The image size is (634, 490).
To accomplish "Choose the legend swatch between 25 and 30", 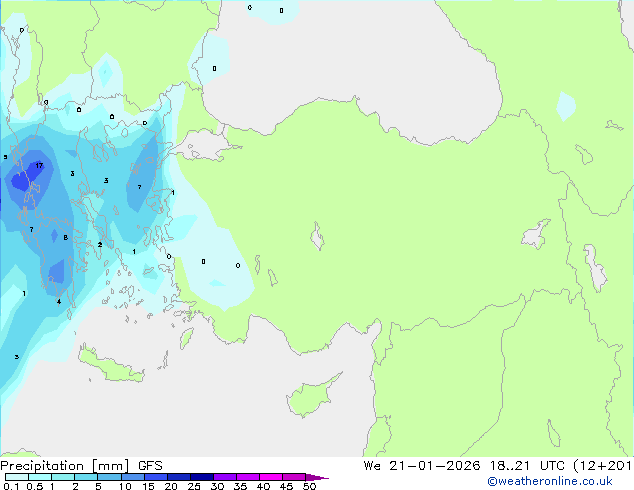I will tap(201, 477).
